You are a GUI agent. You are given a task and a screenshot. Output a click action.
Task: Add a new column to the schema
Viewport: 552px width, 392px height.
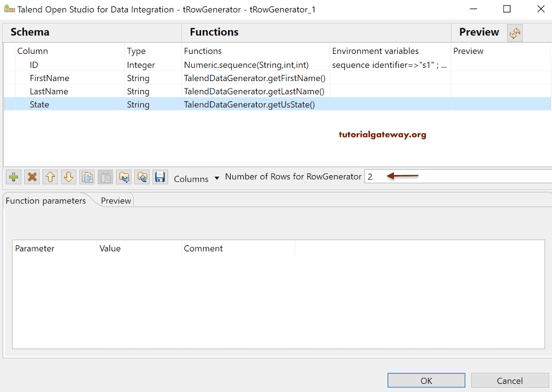13,176
